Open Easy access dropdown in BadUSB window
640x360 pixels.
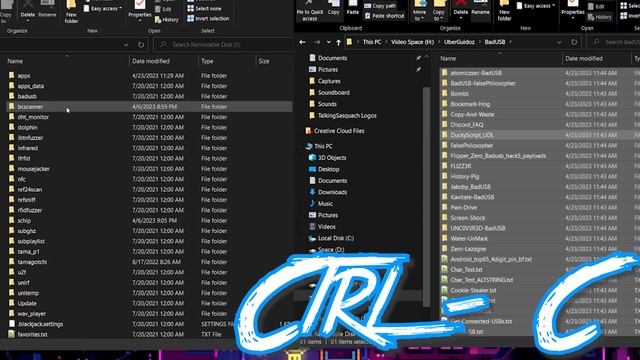click(536, 6)
